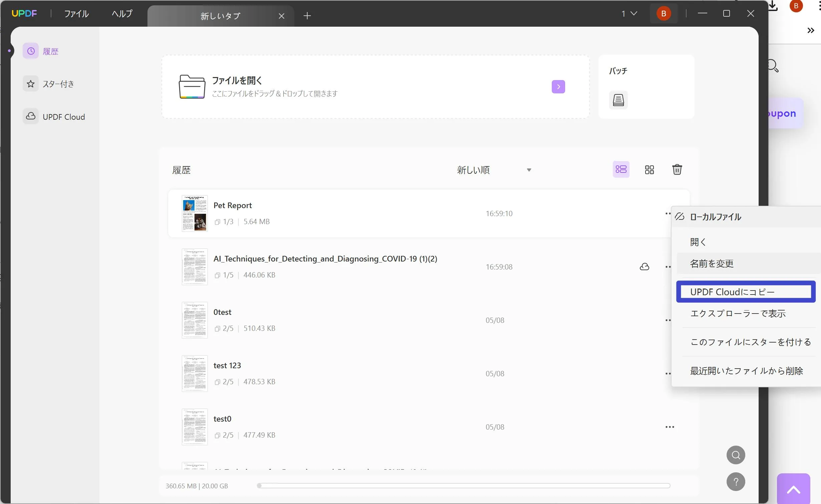Open the test 123 file thumbnail
Image resolution: width=821 pixels, height=504 pixels.
point(195,374)
